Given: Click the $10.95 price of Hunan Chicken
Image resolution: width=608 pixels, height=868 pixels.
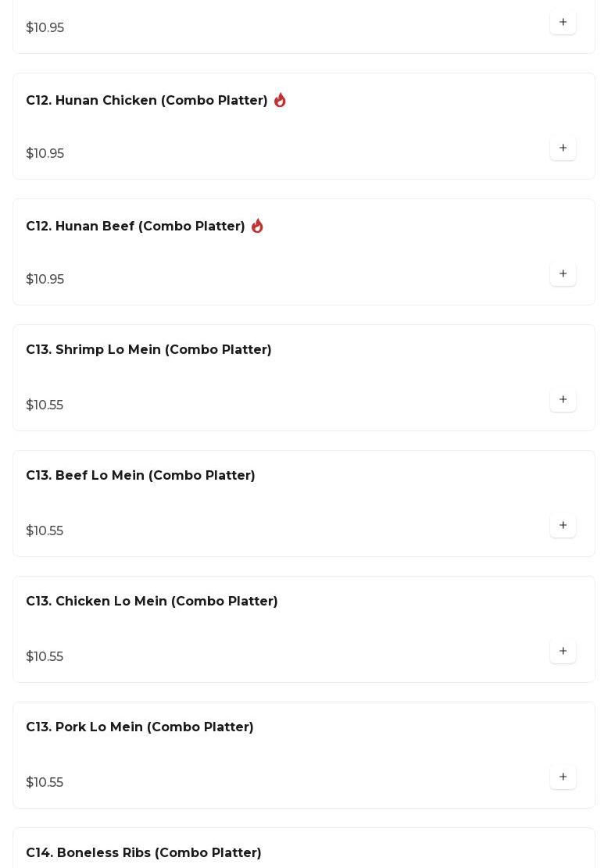Looking at the screenshot, I should pos(45,154).
